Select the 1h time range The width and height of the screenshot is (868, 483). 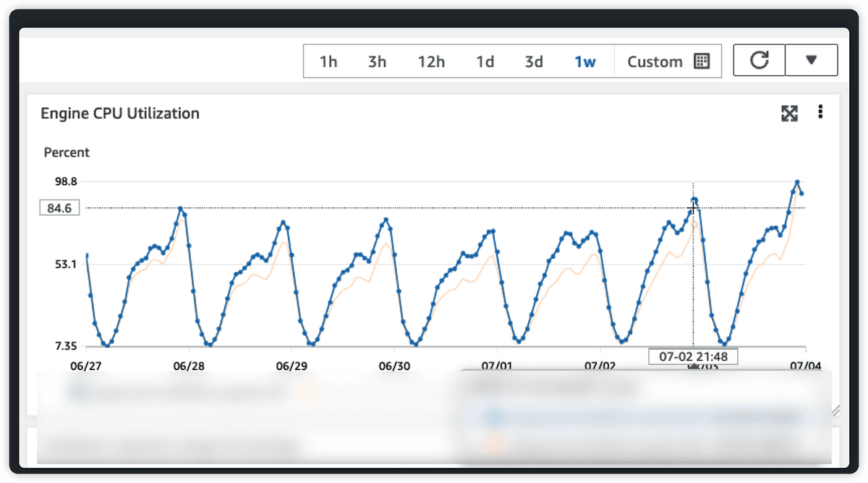point(328,61)
